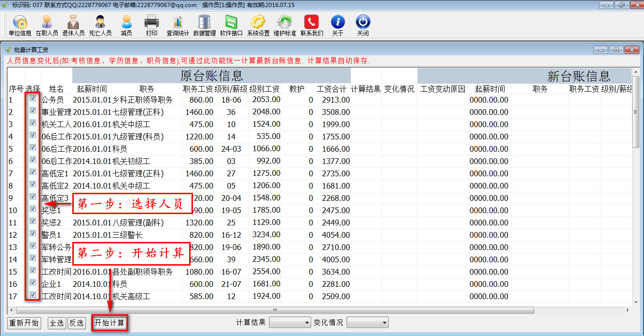
Task: Toggle the checkbox for row 17 工改时间
Action: (33, 295)
